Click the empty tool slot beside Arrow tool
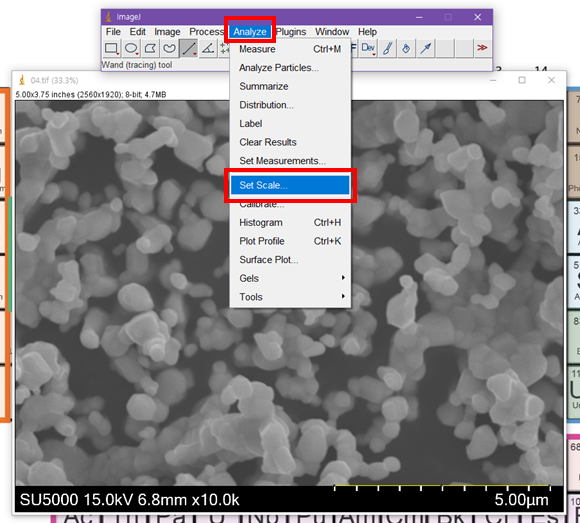Screen dimensions: 580x523 (x=445, y=48)
